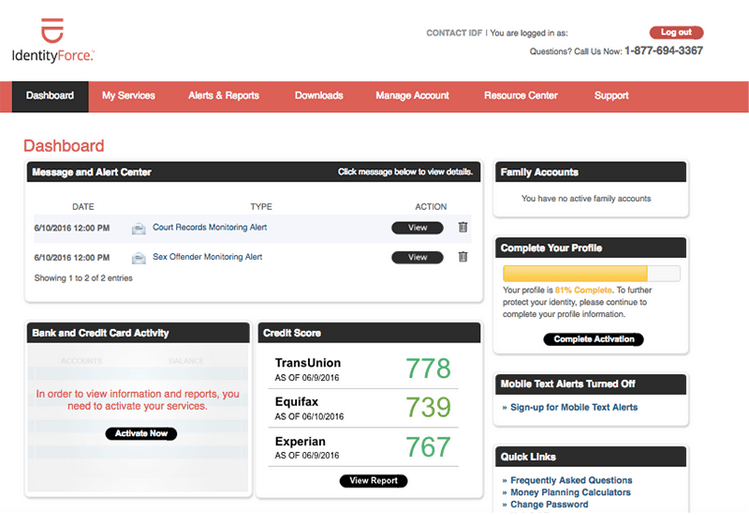Click 'AS OF 06/10/2016' under Equifax
This screenshot has width=749, height=515.
[x=309, y=417]
